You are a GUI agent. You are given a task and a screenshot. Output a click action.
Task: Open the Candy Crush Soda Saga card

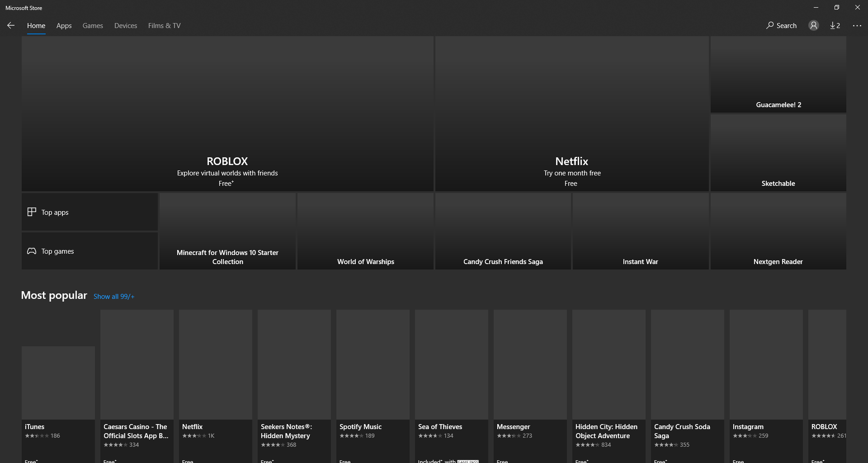point(688,387)
